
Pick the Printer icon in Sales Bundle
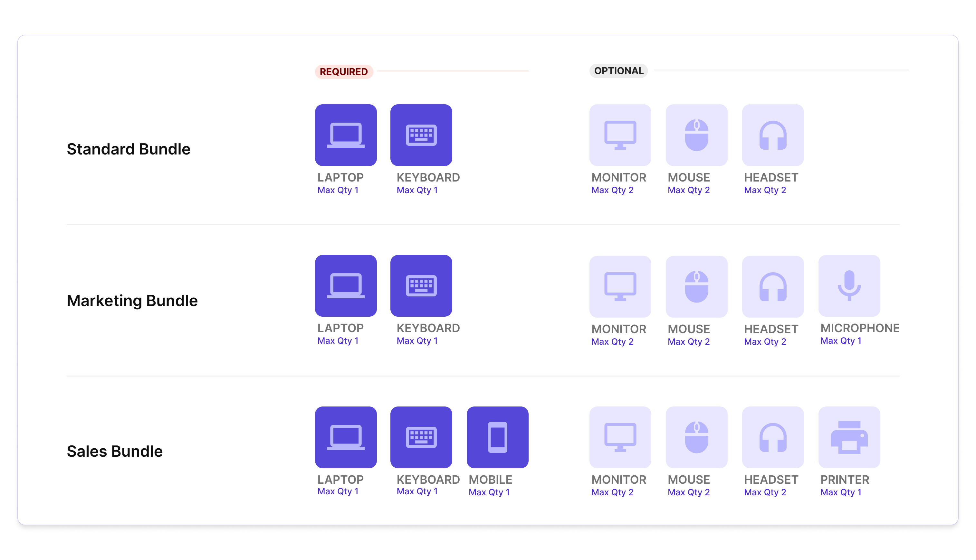click(x=849, y=437)
